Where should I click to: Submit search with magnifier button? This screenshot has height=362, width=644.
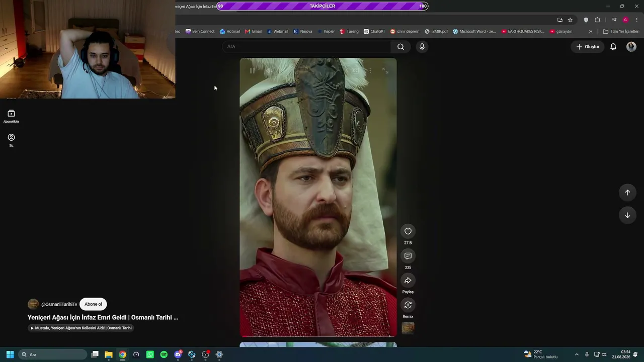click(400, 47)
